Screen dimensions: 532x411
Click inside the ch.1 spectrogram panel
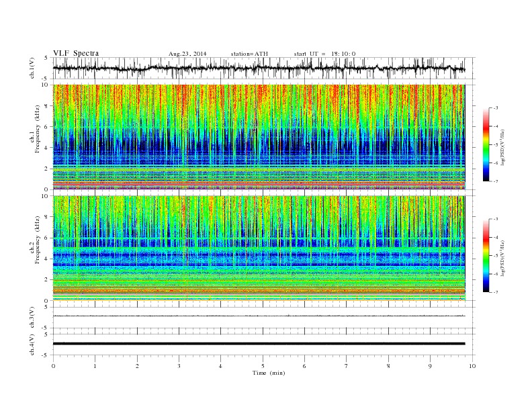[x=259, y=137]
